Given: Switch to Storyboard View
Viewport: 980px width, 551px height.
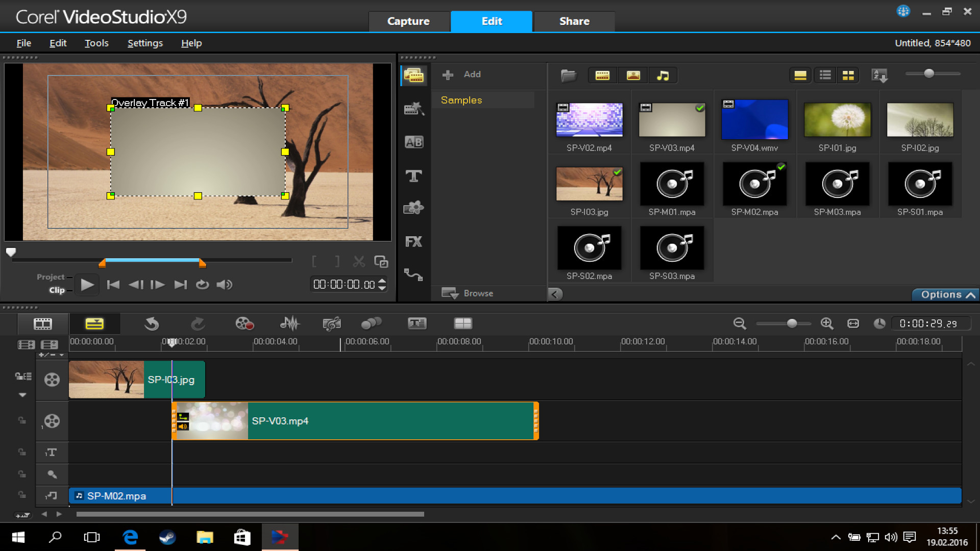Looking at the screenshot, I should pyautogui.click(x=43, y=323).
